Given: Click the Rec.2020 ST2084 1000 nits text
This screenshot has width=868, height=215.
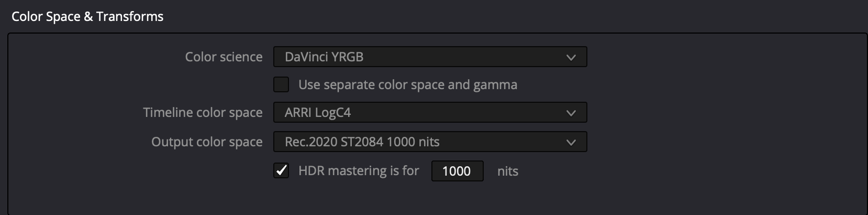Looking at the screenshot, I should coord(362,142).
